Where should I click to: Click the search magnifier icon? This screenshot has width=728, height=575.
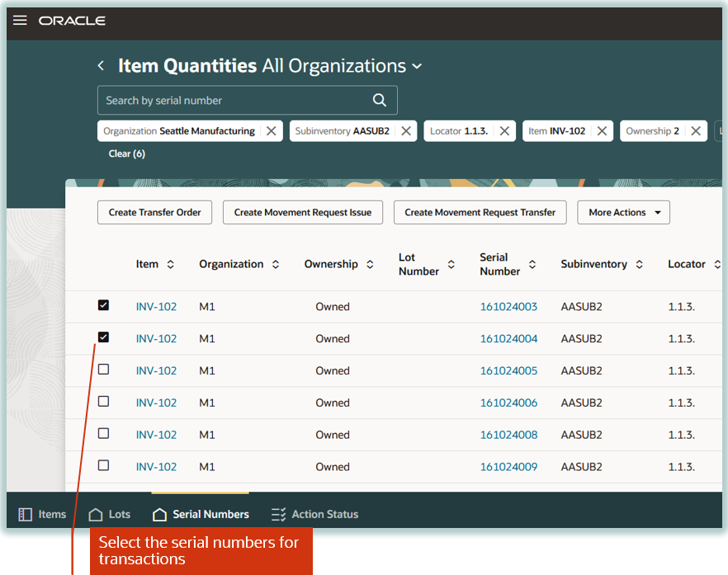click(380, 100)
